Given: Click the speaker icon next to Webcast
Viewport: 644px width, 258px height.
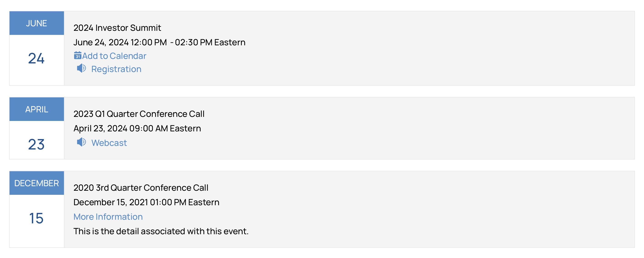Looking at the screenshot, I should click(x=81, y=142).
